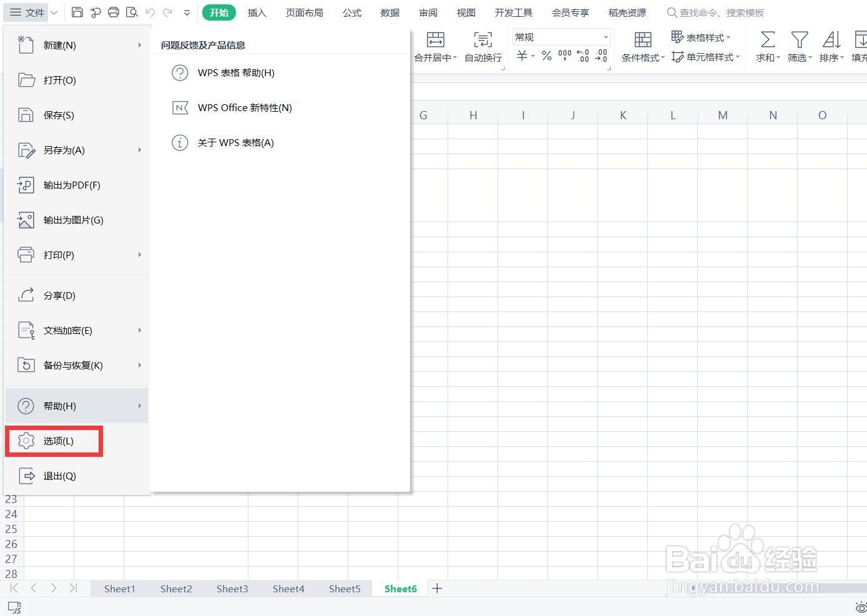Click the decrease decimal places icon

click(601, 56)
